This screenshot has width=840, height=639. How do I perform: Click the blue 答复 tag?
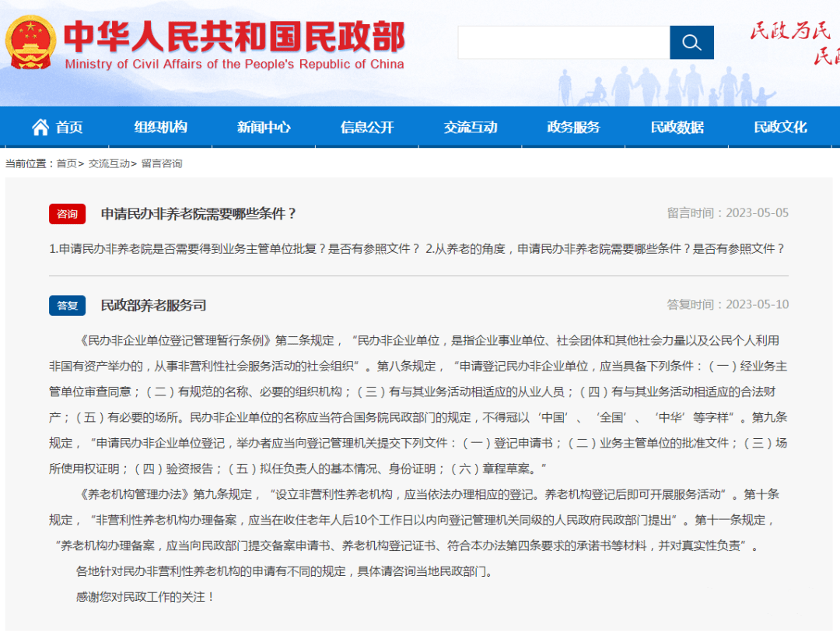click(x=68, y=306)
